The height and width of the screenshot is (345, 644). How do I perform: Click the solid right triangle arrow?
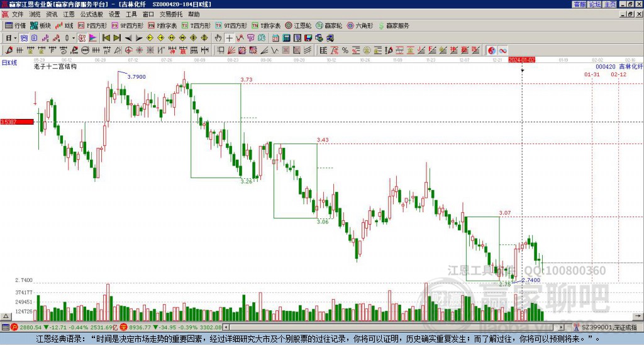tap(139, 38)
